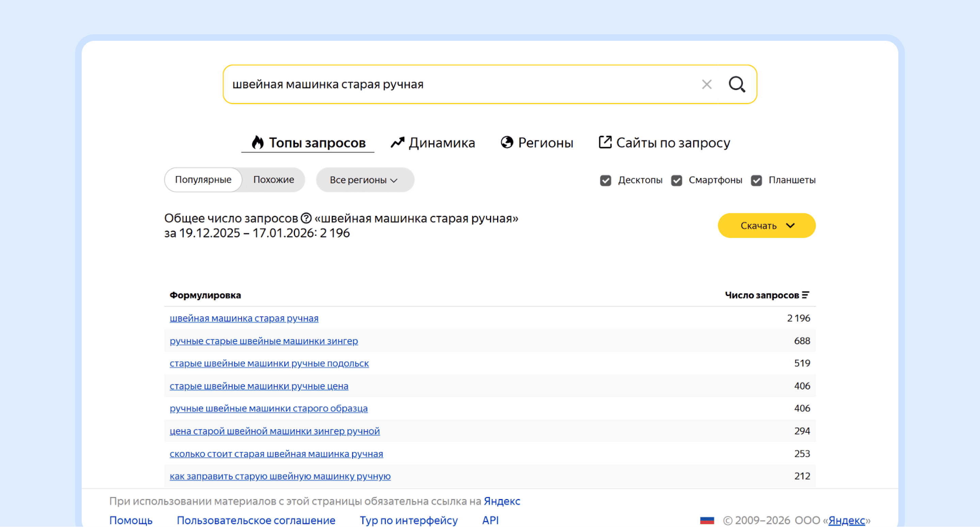Clear the search query with the X icon
Viewport: 980px width, 527px height.
[707, 84]
